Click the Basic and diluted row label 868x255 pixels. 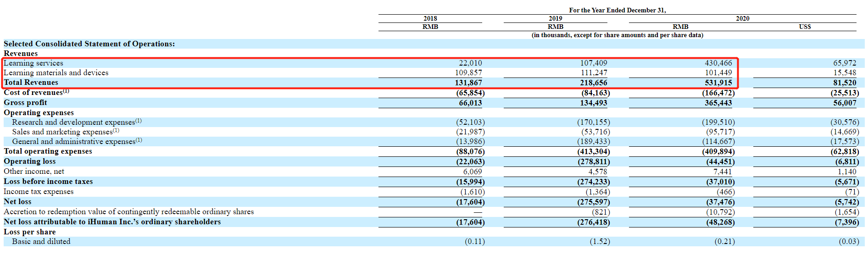click(x=41, y=242)
